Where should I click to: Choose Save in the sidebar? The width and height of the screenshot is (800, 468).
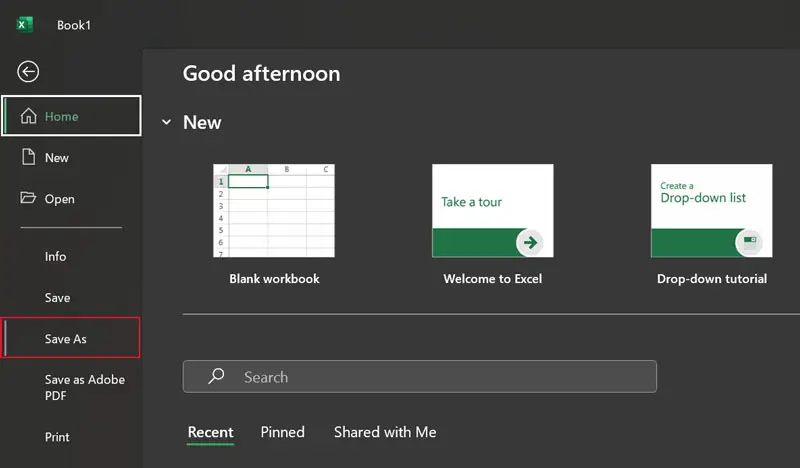point(71,298)
